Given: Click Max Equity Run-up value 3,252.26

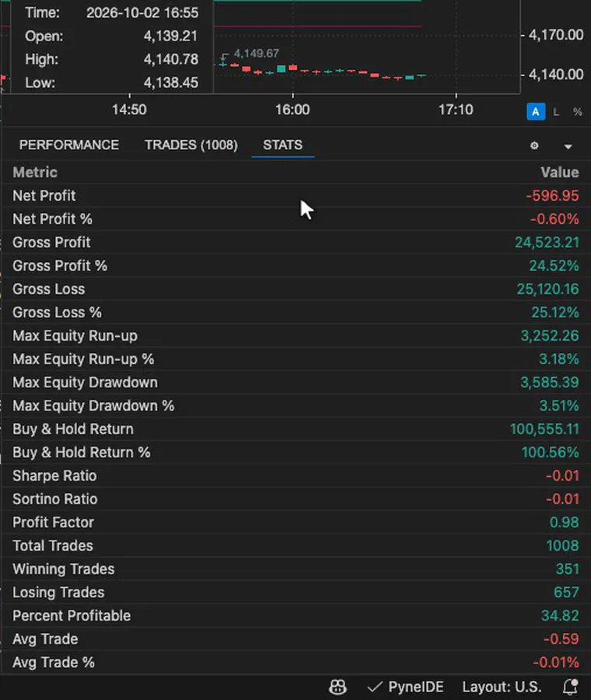Looking at the screenshot, I should tap(550, 336).
